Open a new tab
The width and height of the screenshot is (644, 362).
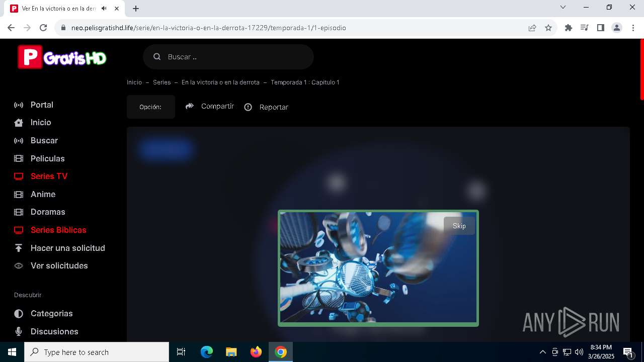[x=136, y=9]
